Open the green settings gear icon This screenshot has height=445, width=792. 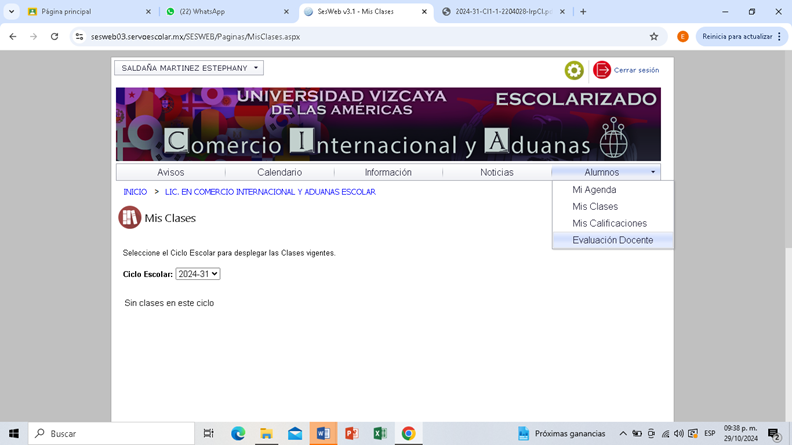pyautogui.click(x=574, y=70)
